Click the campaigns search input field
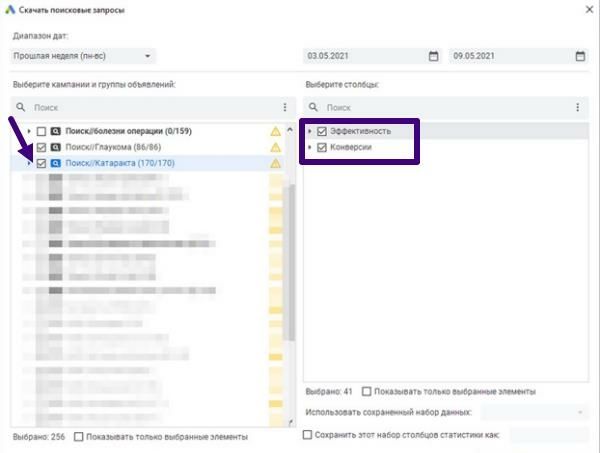Screen dimensions: 600x453 coord(153,108)
